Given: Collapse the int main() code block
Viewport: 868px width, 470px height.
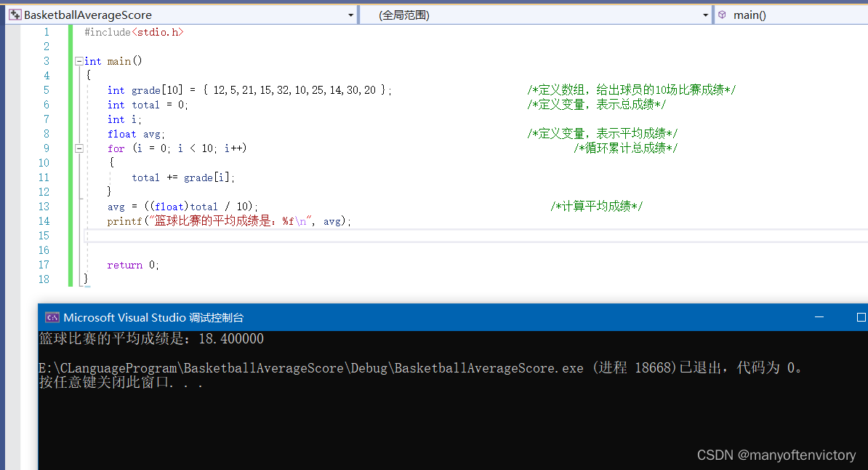Looking at the screenshot, I should click(x=79, y=61).
